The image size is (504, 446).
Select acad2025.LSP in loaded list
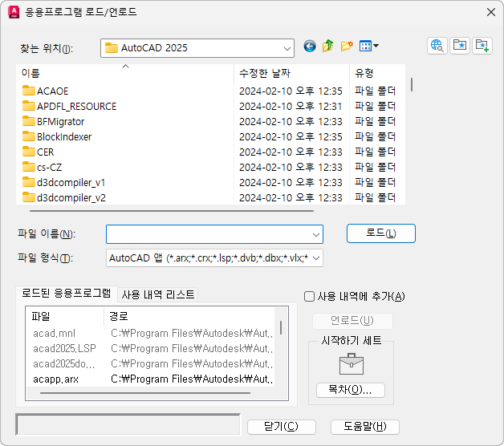click(x=64, y=348)
